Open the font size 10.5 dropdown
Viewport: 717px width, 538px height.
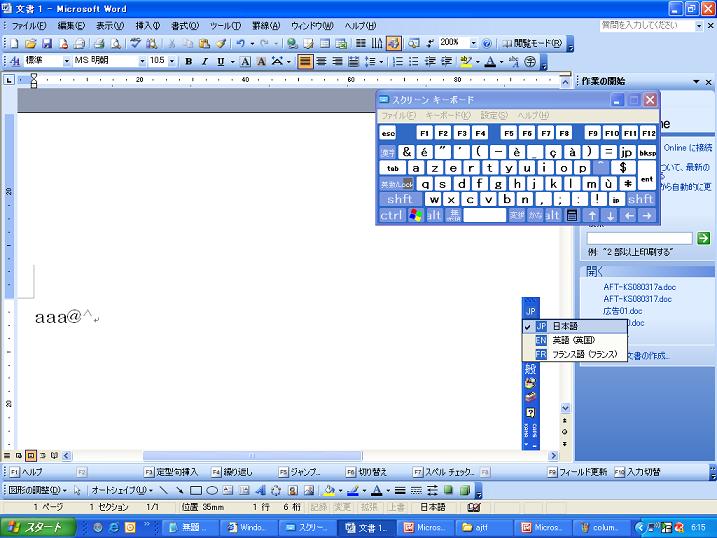(172, 61)
